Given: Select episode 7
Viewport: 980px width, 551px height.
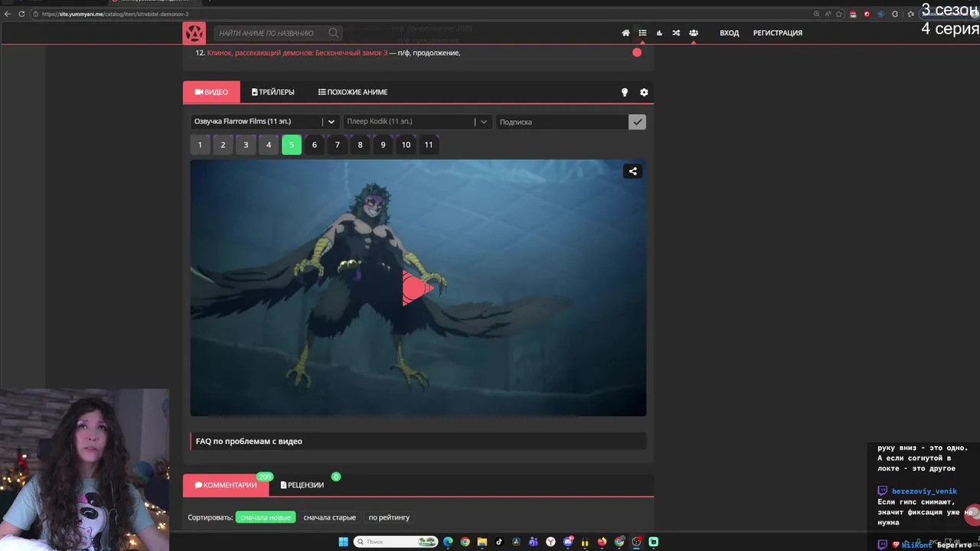Looking at the screenshot, I should pos(337,145).
